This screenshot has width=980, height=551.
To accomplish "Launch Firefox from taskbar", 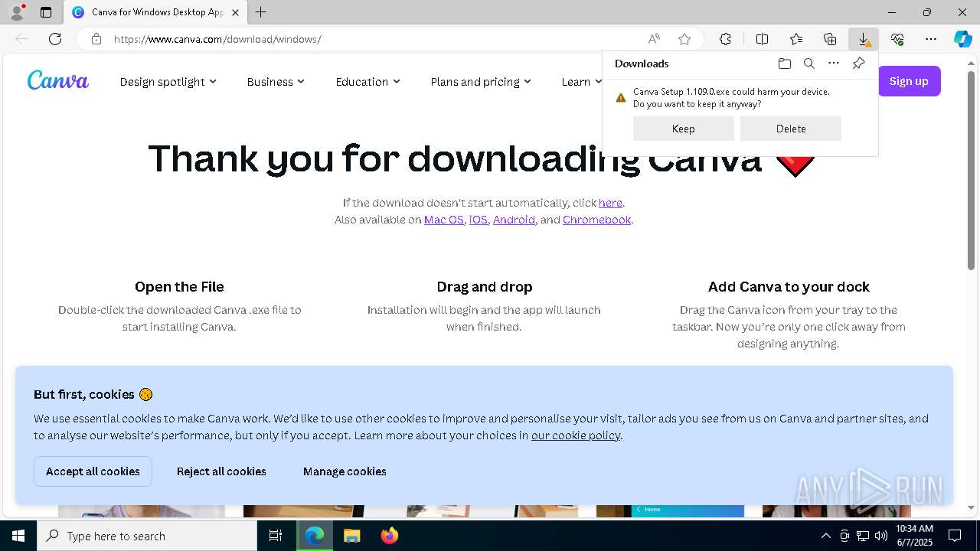I will click(389, 536).
